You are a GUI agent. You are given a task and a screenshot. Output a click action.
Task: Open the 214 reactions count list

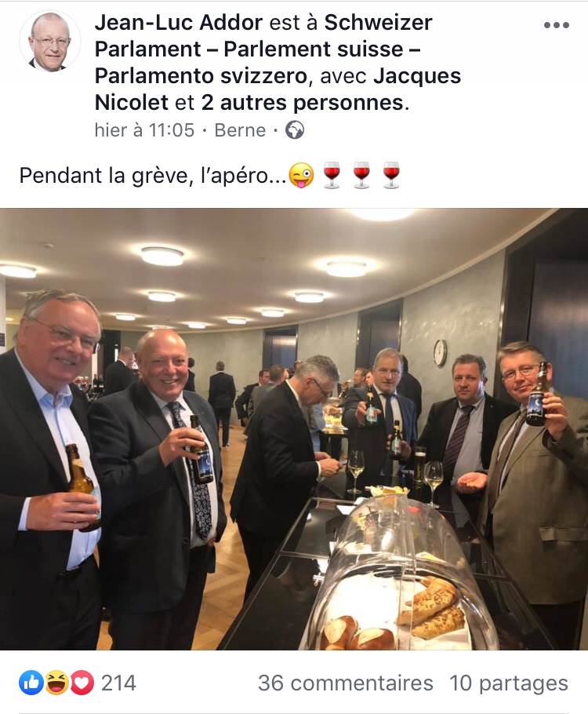click(x=118, y=683)
